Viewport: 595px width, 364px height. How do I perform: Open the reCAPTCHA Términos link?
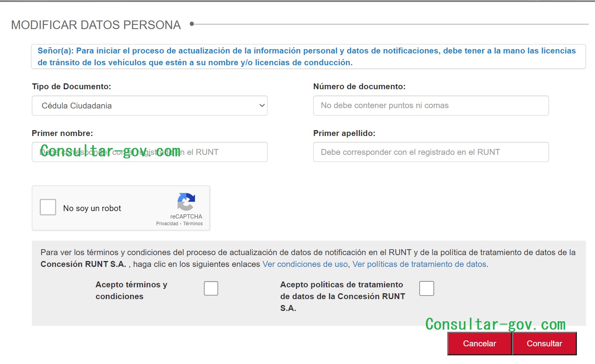pos(193,224)
